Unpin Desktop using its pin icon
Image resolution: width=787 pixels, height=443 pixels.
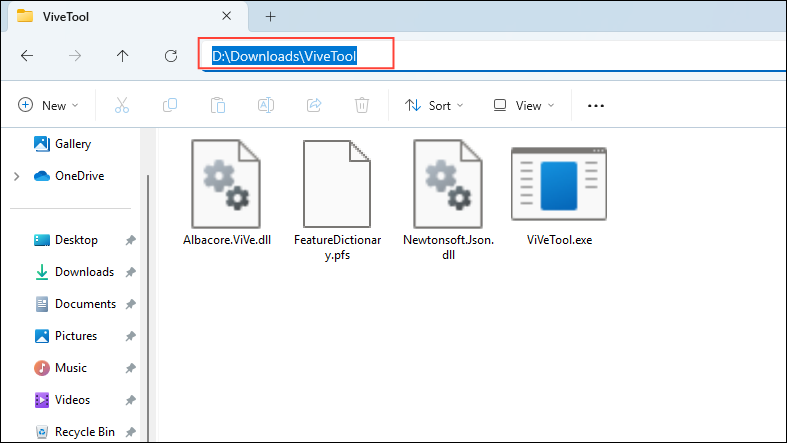(x=130, y=240)
